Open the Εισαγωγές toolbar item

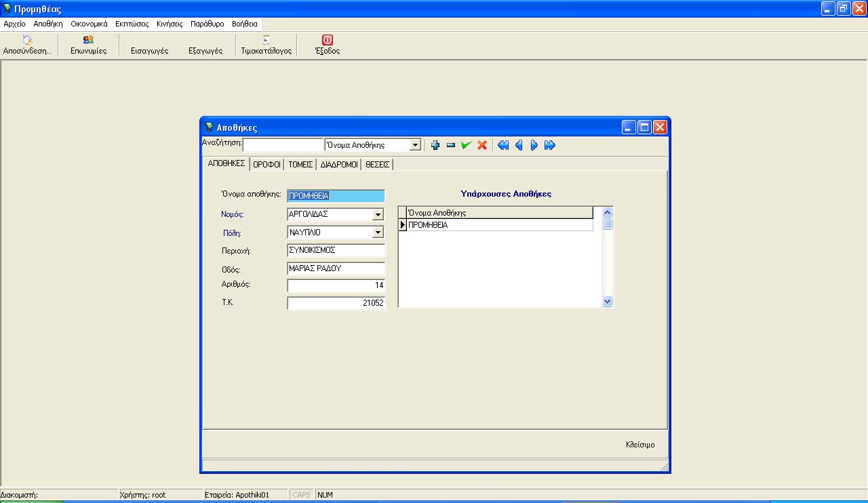pos(149,51)
